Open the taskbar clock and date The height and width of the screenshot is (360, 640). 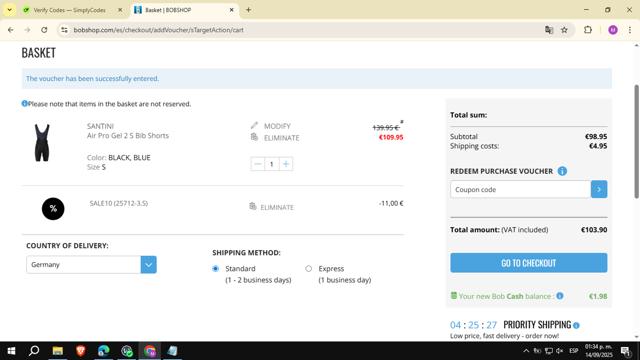coord(598,351)
